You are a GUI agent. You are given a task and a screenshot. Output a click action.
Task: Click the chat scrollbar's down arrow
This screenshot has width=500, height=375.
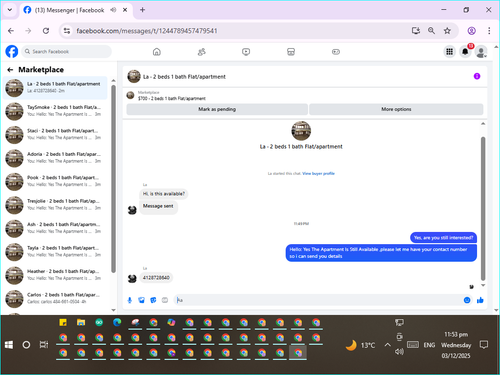(483, 286)
